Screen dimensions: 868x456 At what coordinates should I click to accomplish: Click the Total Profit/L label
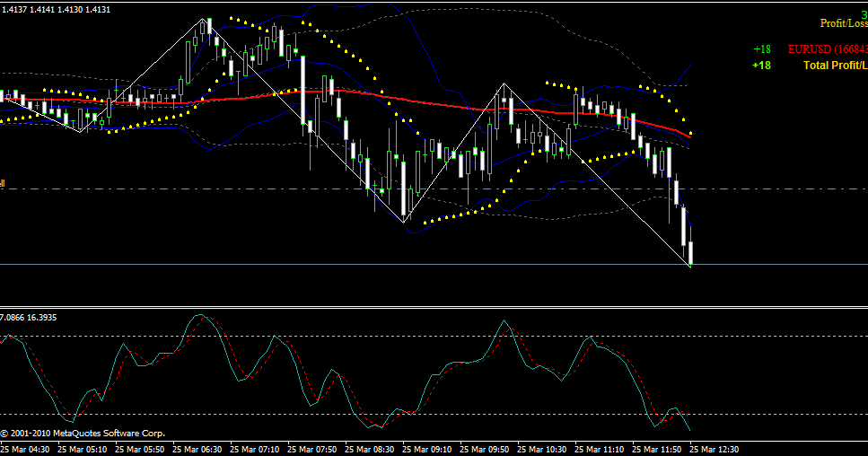point(836,66)
